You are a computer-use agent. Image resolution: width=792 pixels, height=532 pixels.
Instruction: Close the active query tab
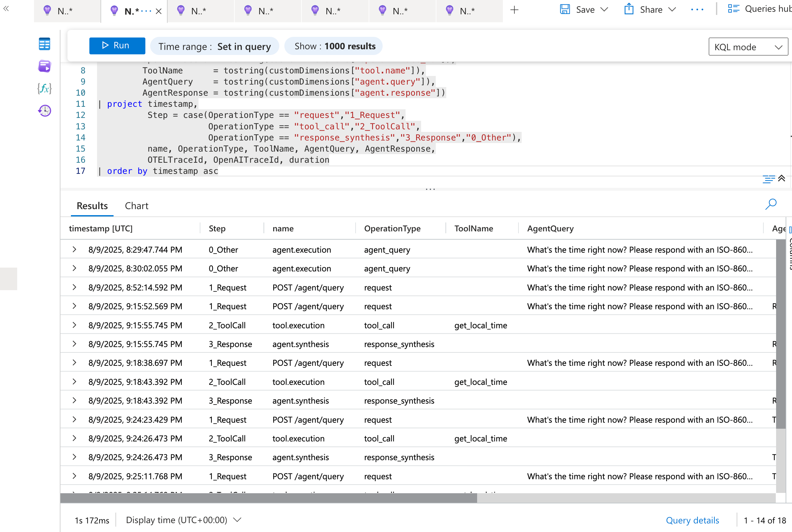pos(158,11)
